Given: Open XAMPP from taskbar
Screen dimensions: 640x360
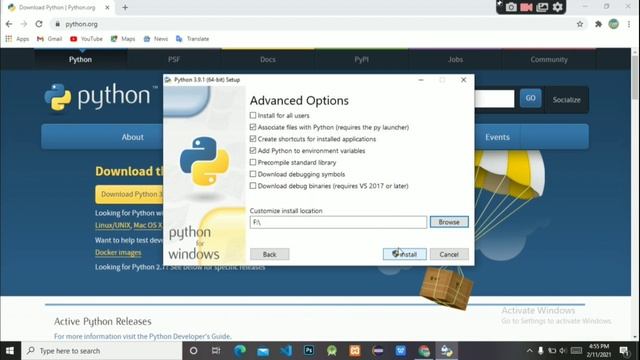Looking at the screenshot, I should [x=355, y=351].
